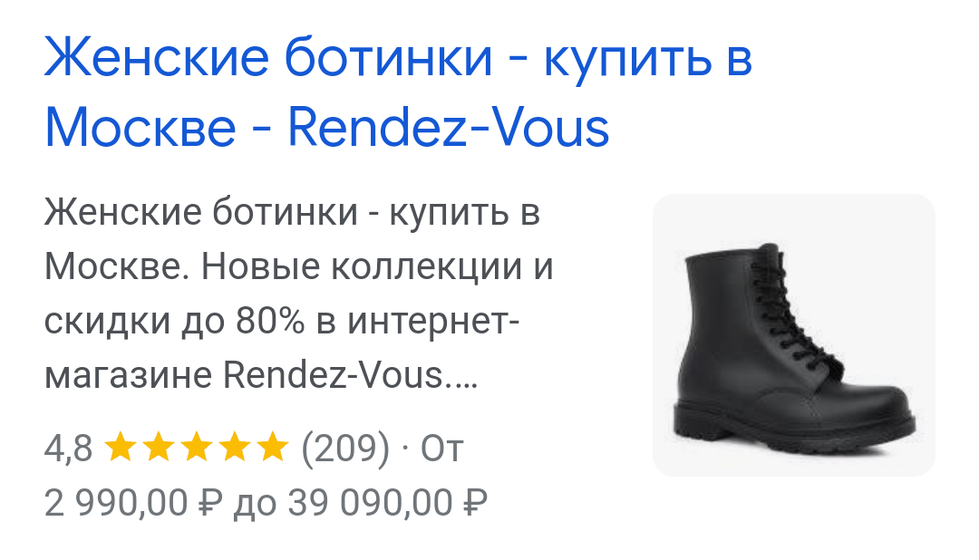Click "Москве" in the blue headline
Viewport: 979px width, 560px height.
(141, 128)
